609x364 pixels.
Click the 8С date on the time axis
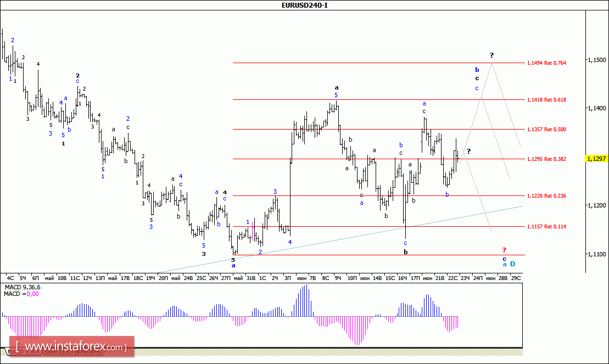click(x=326, y=278)
